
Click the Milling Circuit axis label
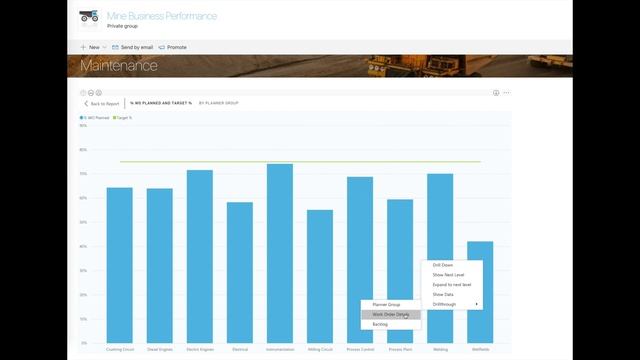click(x=320, y=349)
